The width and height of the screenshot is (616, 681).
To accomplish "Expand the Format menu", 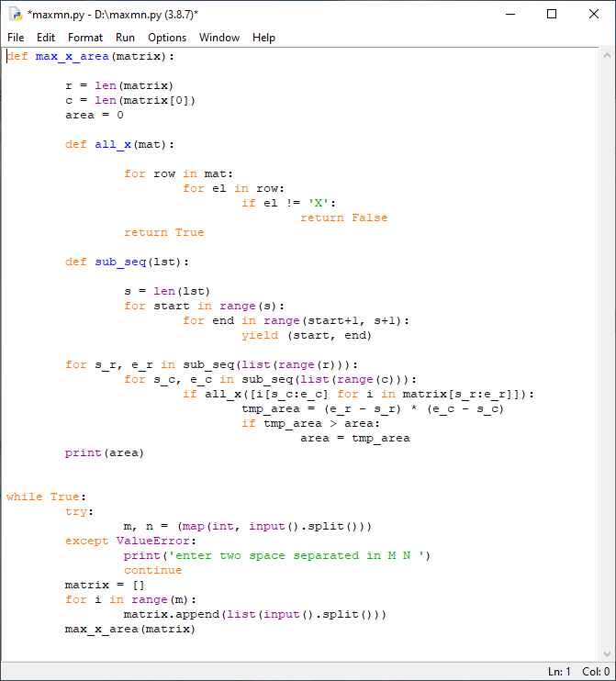I will click(85, 38).
